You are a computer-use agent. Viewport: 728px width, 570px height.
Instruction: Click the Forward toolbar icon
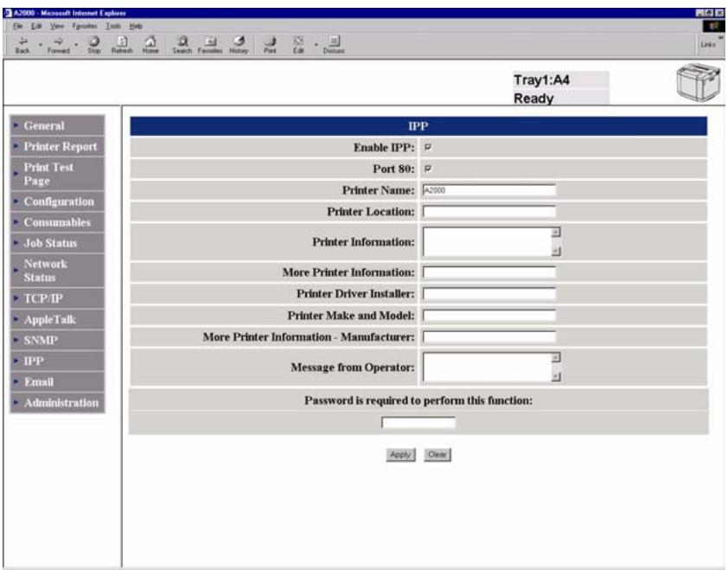click(x=59, y=45)
